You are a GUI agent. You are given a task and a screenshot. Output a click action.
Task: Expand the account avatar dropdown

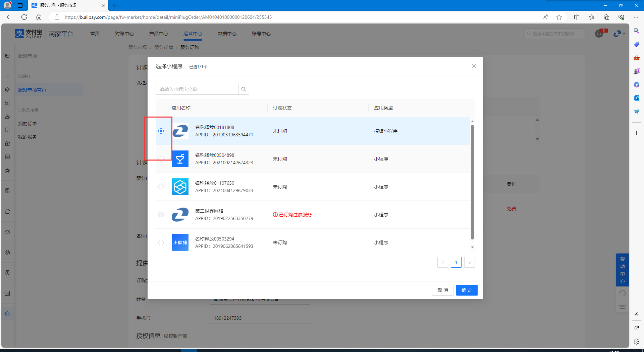[x=619, y=34]
